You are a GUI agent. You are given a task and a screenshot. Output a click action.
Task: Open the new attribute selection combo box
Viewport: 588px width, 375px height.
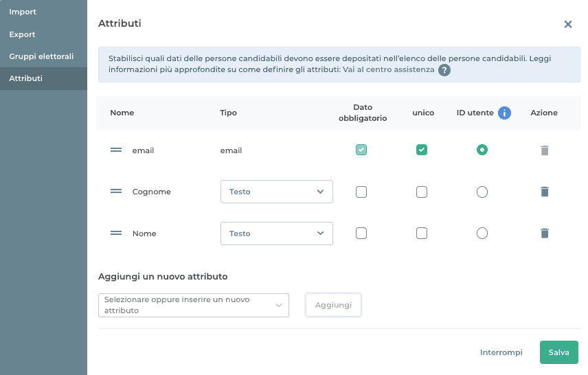click(x=193, y=305)
